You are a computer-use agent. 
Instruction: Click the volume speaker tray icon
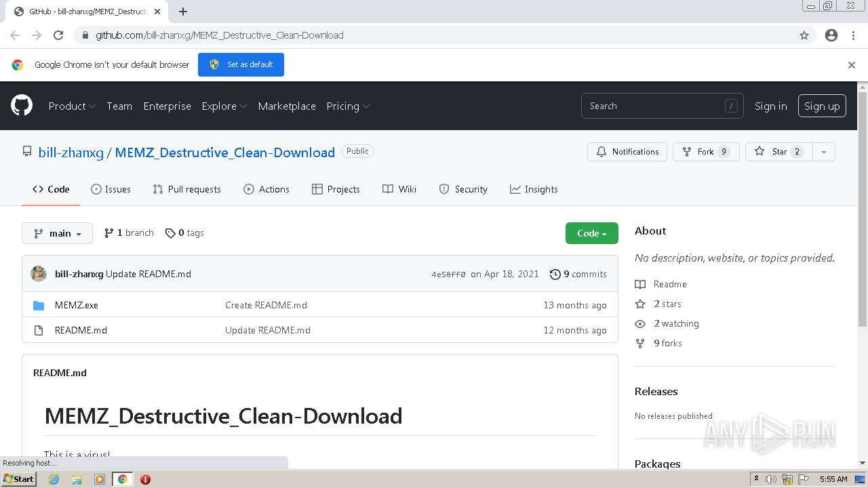click(x=771, y=479)
